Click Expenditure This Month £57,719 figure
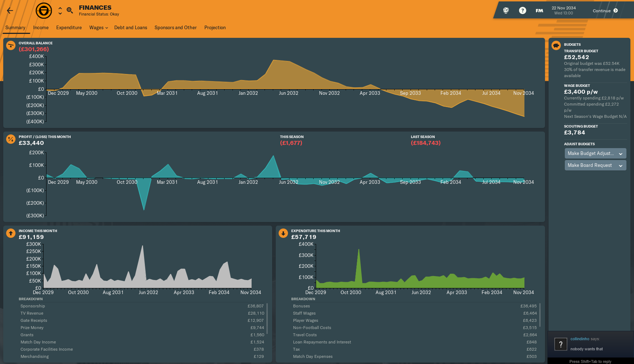 (x=304, y=237)
